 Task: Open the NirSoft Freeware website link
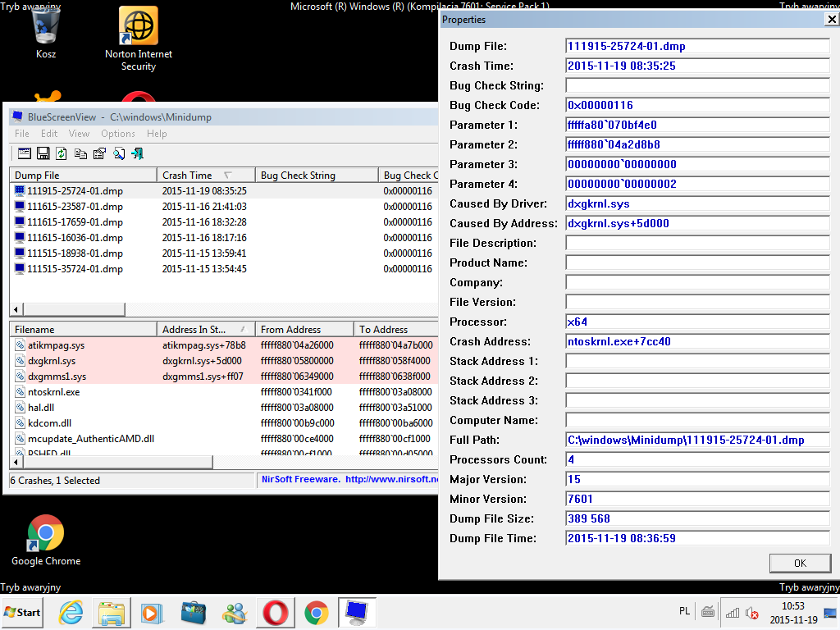click(x=349, y=479)
